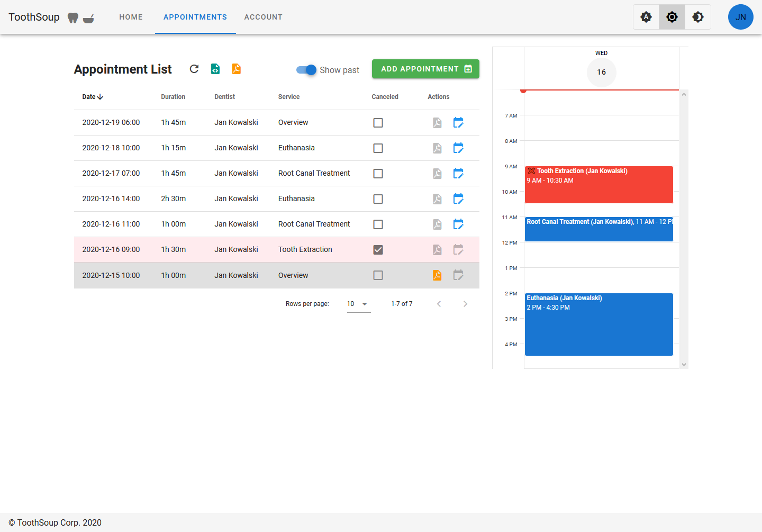Refresh the appointment list
Image resolution: width=762 pixels, height=532 pixels.
(194, 69)
